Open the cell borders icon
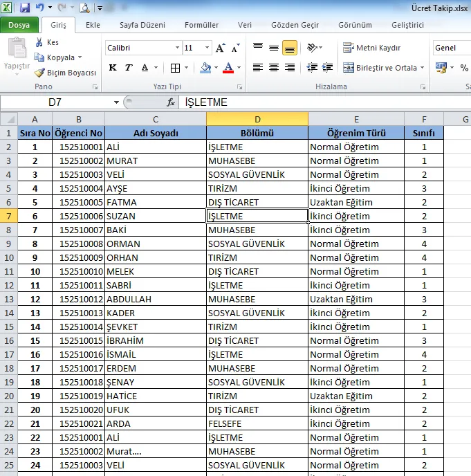Screen dimensions: 471x476 click(175, 68)
